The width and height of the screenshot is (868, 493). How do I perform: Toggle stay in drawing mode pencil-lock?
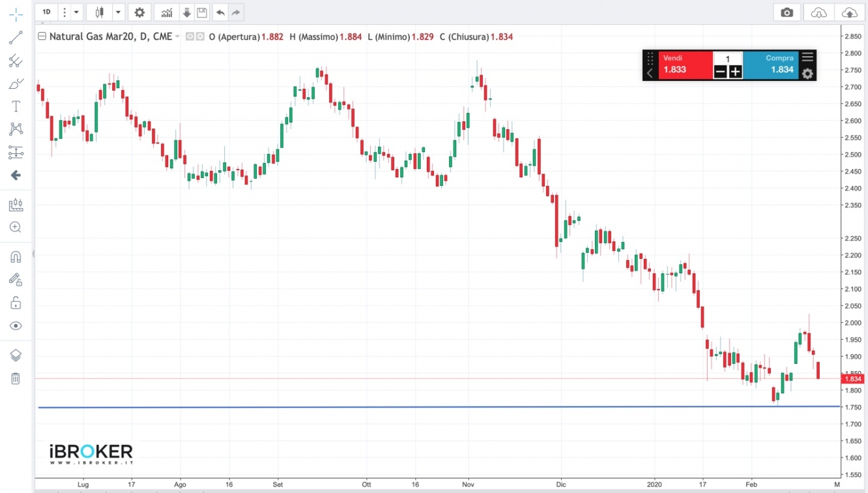[16, 280]
